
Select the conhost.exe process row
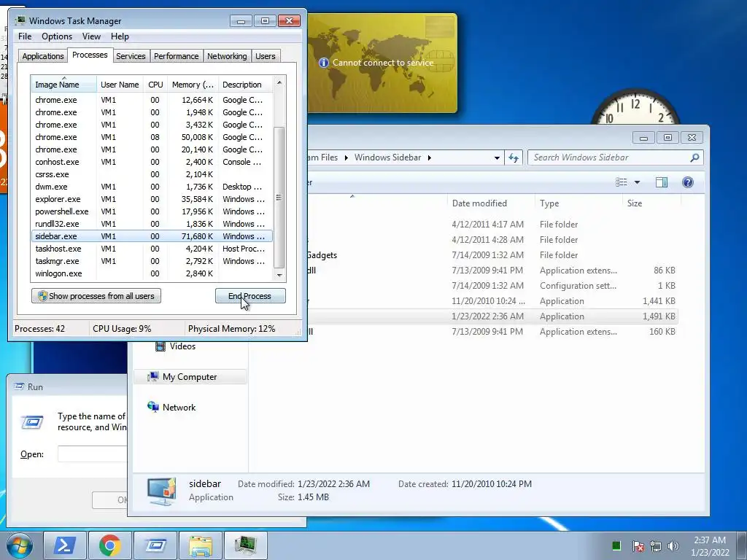[x=152, y=162]
